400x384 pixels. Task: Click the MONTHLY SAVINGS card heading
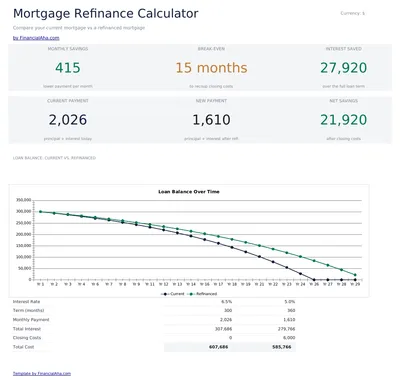(x=68, y=49)
